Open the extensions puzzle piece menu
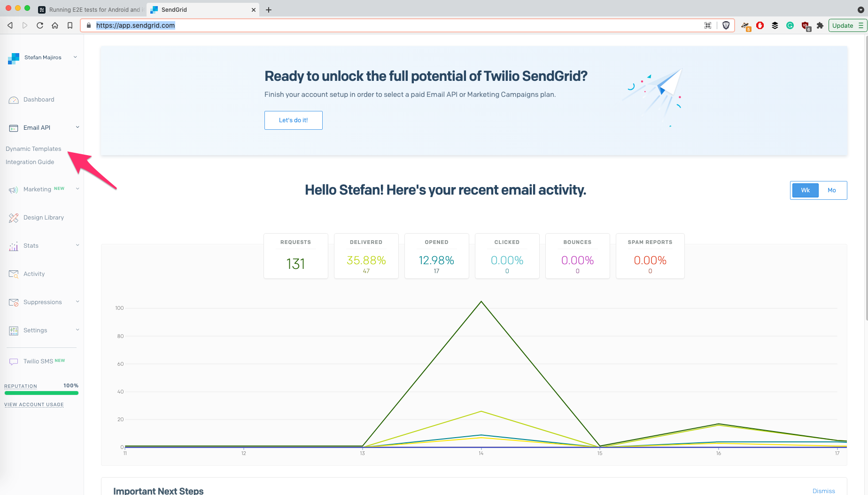 tap(820, 25)
